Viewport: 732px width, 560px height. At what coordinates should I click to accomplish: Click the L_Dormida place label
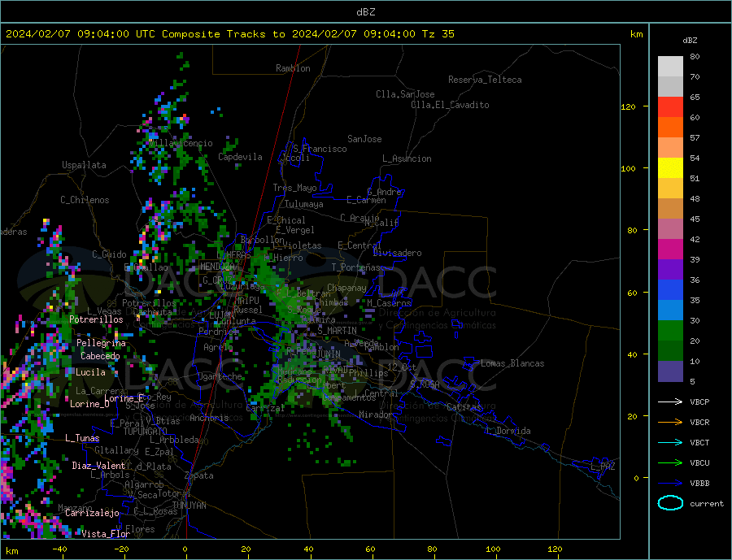click(508, 431)
